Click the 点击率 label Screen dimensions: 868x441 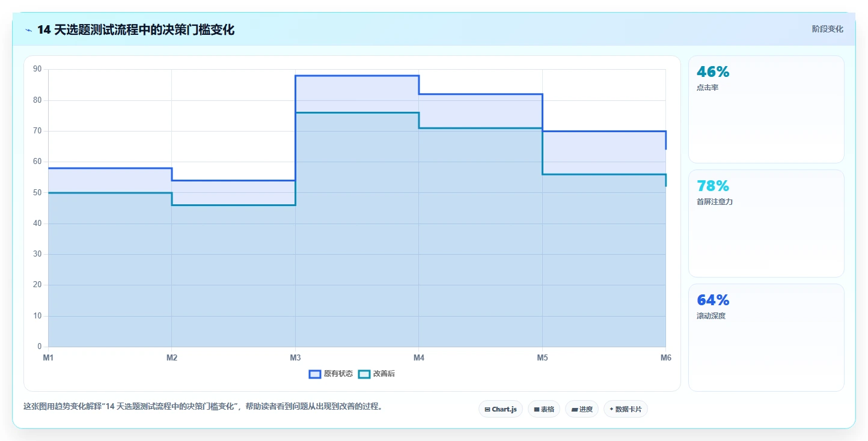(x=708, y=88)
